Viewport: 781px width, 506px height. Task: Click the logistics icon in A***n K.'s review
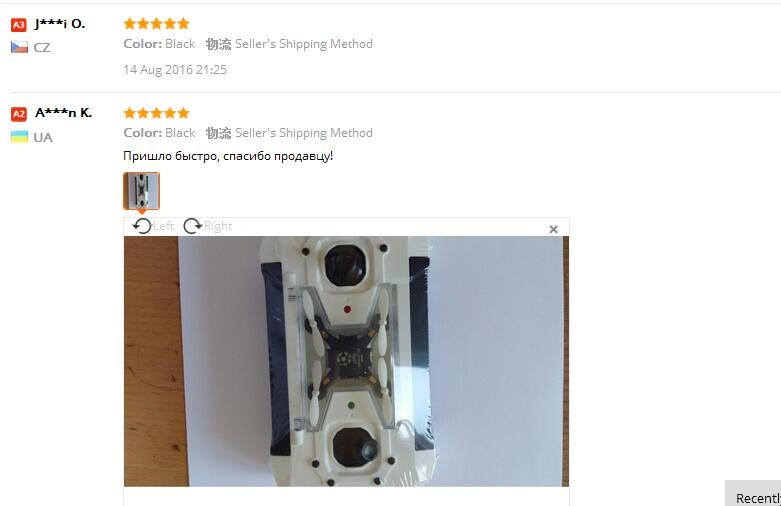pos(219,133)
